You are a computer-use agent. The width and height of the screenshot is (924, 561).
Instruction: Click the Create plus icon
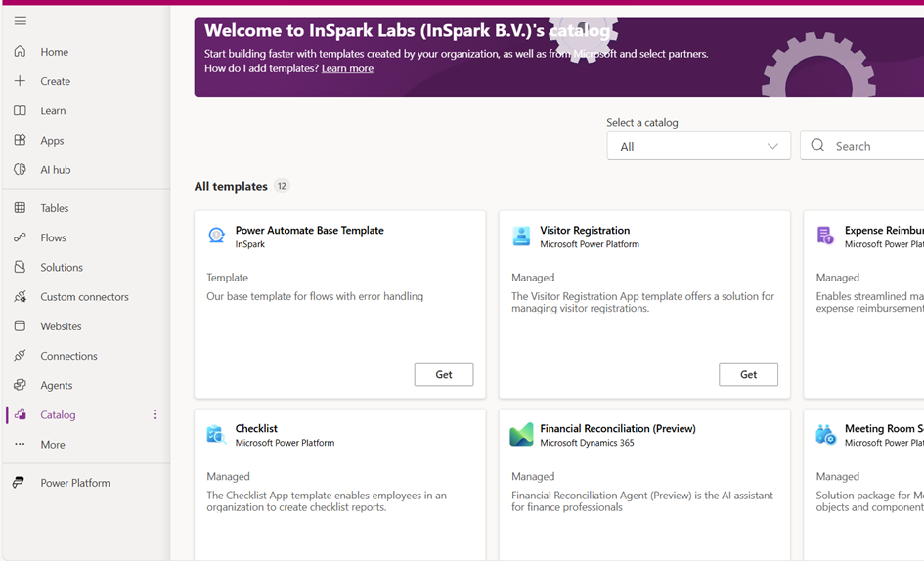click(x=20, y=81)
